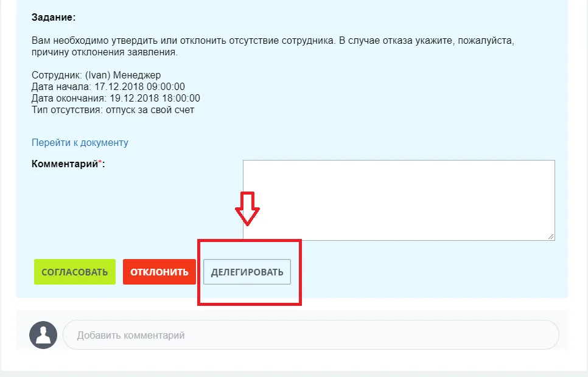Click the Задание: heading
Screen dimensions: 588x377
[x=54, y=17]
